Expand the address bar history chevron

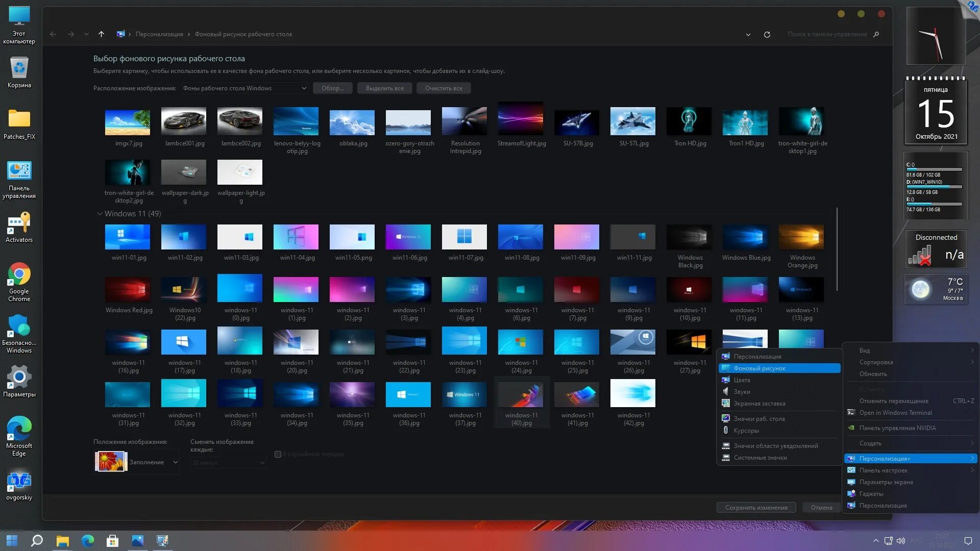click(x=748, y=35)
